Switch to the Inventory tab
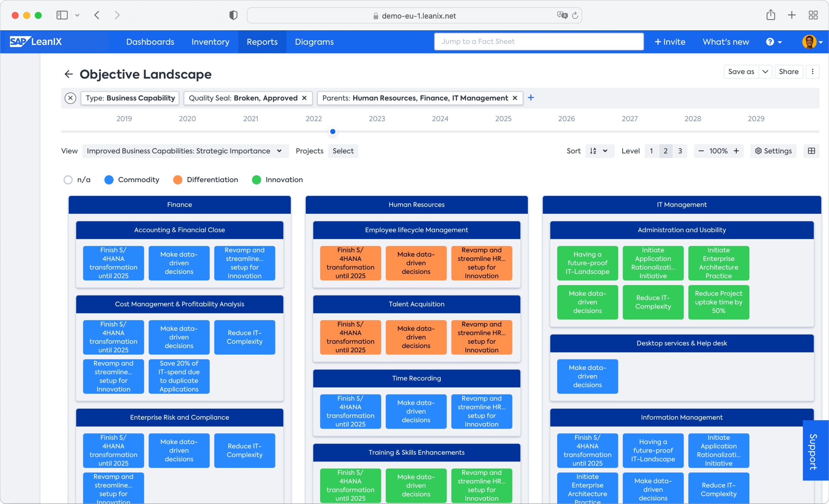 tap(210, 42)
